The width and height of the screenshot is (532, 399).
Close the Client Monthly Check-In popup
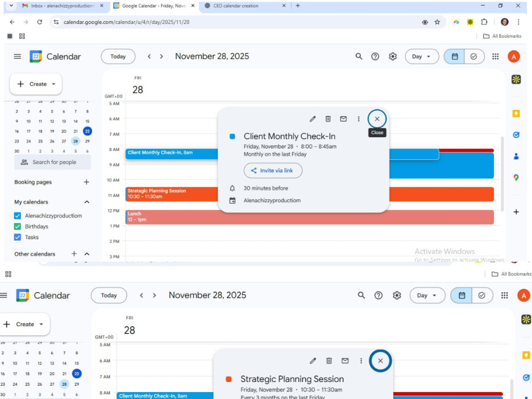pyautogui.click(x=377, y=119)
